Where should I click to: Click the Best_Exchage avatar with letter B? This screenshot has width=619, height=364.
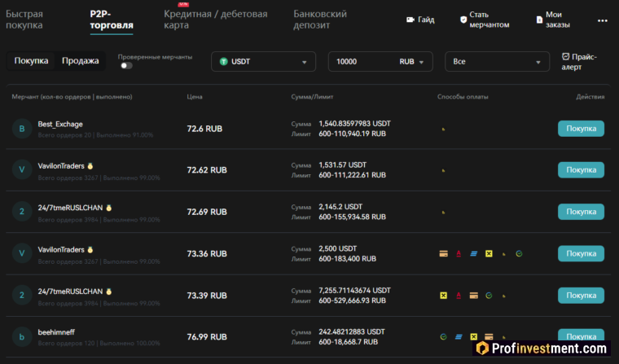click(x=22, y=129)
